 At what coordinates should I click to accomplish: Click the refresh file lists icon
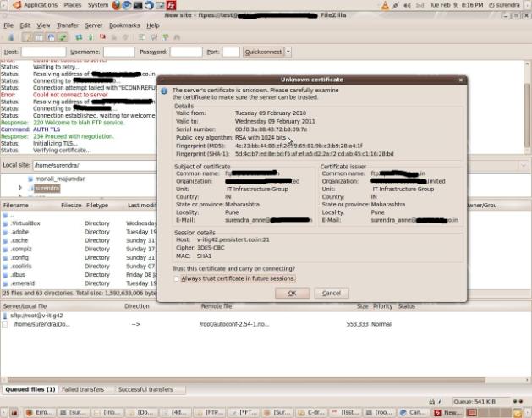click(79, 37)
